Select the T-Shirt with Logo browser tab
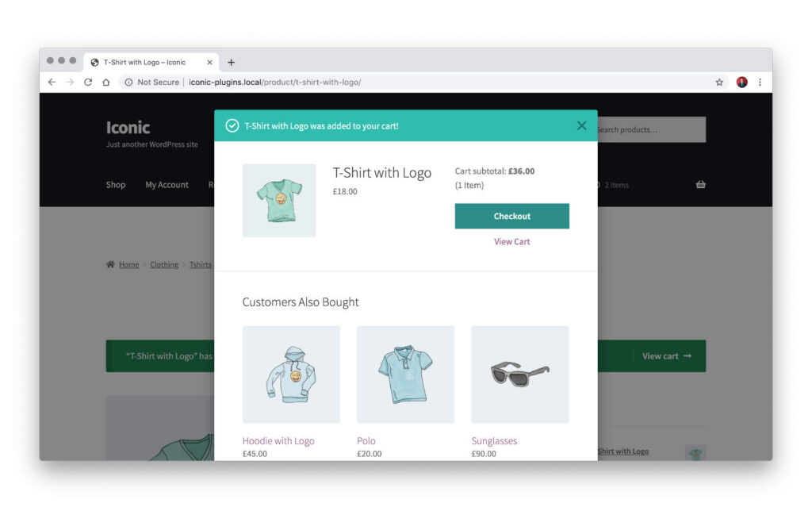The width and height of the screenshot is (812, 507). click(145, 62)
